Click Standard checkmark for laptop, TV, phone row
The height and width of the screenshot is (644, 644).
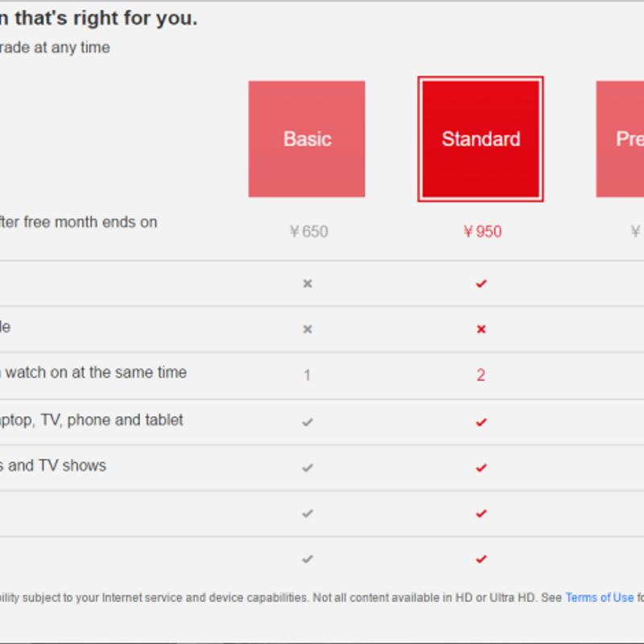click(481, 422)
